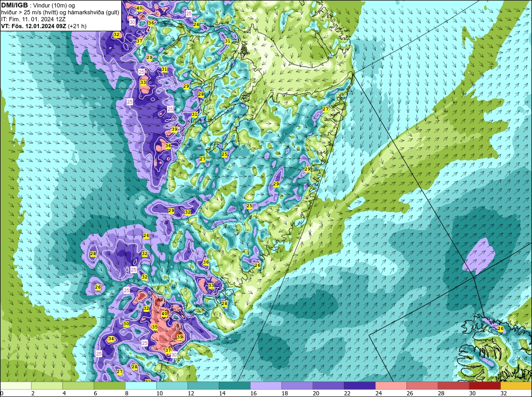The image size is (532, 397).
Task: Click the legend scale number "12"
Action: coord(190,393)
